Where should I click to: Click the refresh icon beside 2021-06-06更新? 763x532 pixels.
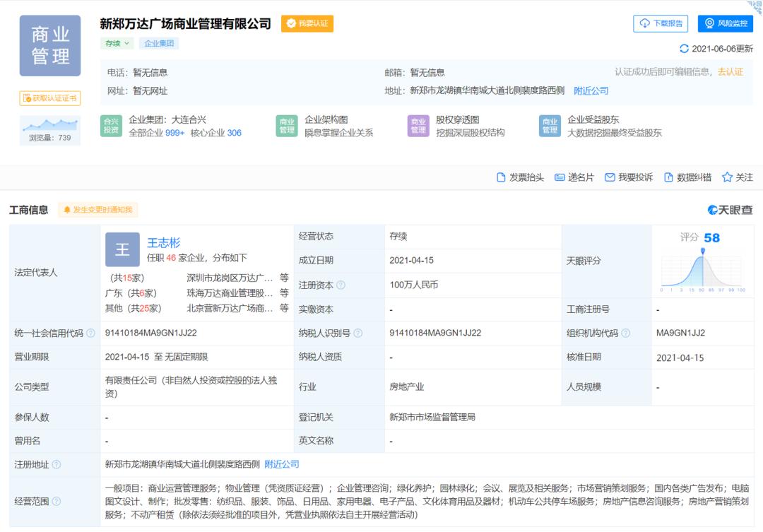pyautogui.click(x=684, y=49)
